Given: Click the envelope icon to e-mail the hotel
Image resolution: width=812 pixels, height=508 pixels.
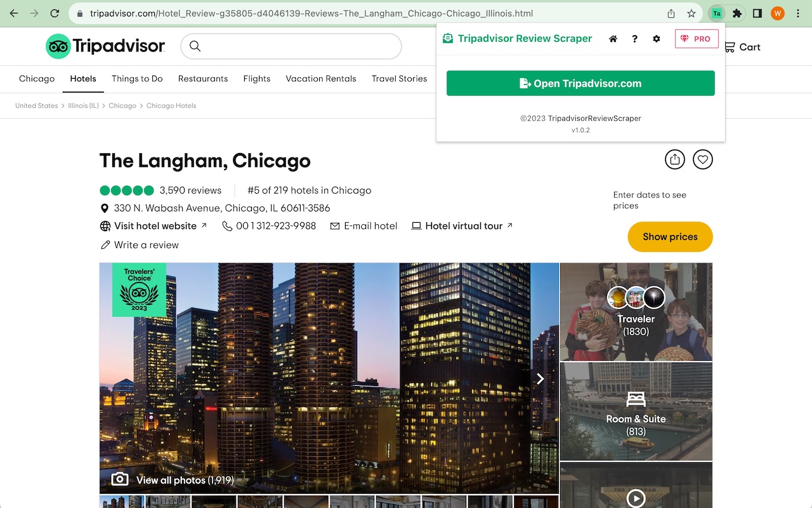Looking at the screenshot, I should [x=334, y=225].
